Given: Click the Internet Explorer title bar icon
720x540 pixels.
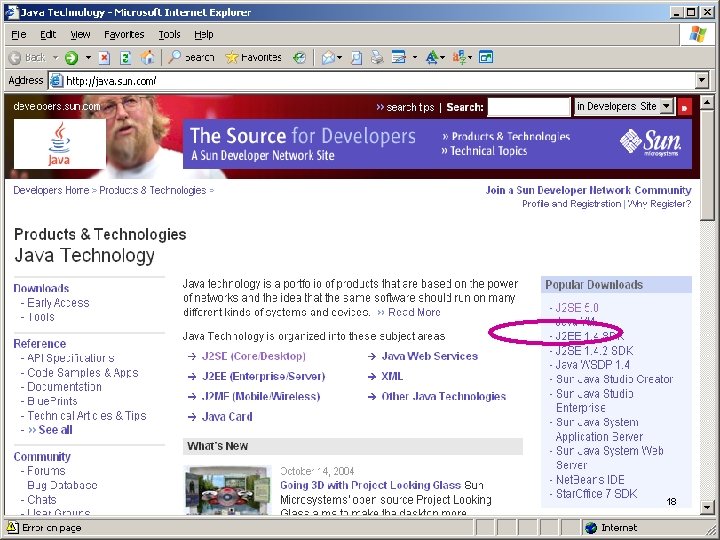Looking at the screenshot, I should (x=12, y=12).
